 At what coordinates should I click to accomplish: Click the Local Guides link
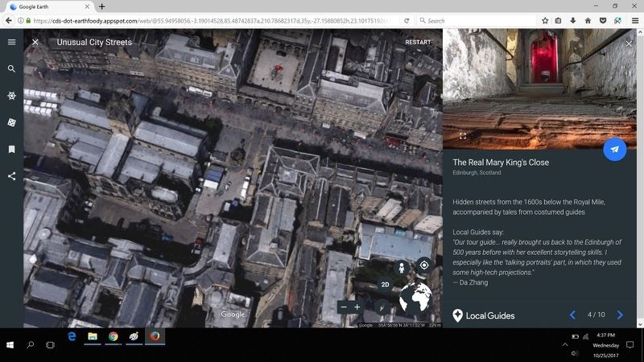tap(483, 316)
